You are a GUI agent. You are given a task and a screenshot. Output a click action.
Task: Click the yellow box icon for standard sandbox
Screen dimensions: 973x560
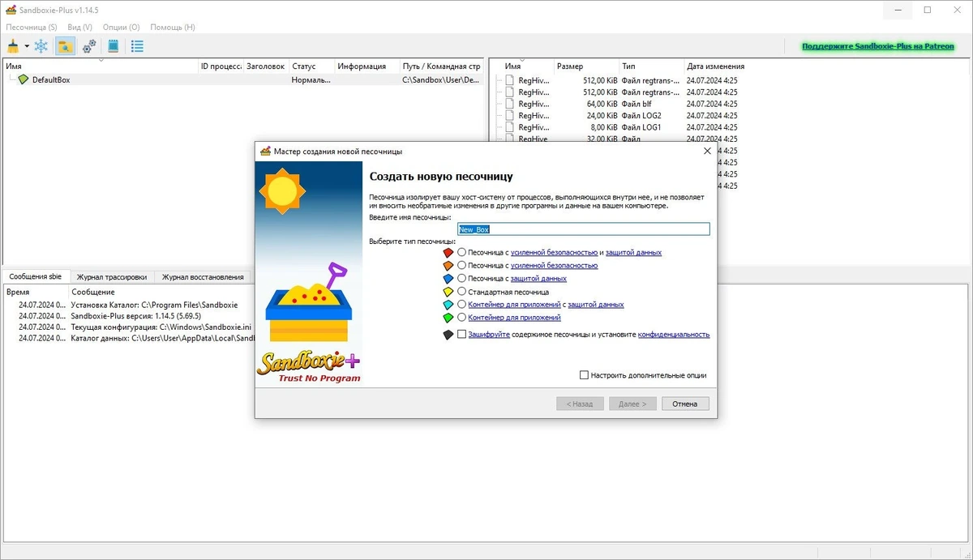point(448,292)
